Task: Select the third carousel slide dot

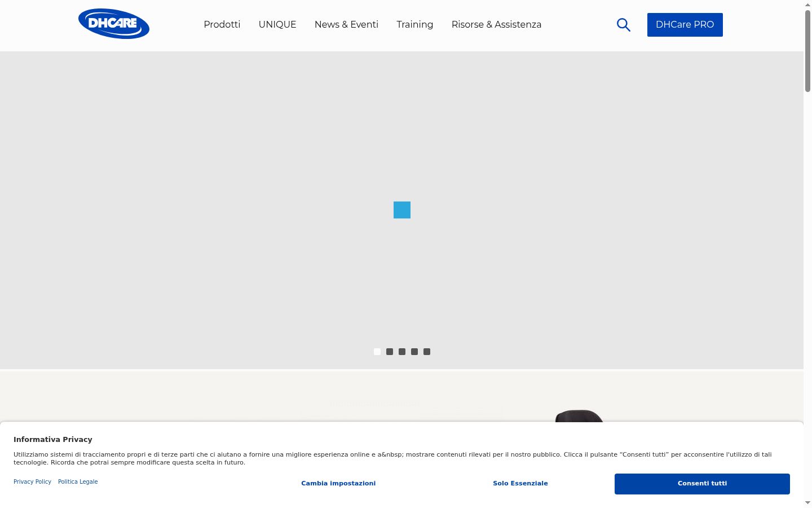Action: tap(402, 352)
